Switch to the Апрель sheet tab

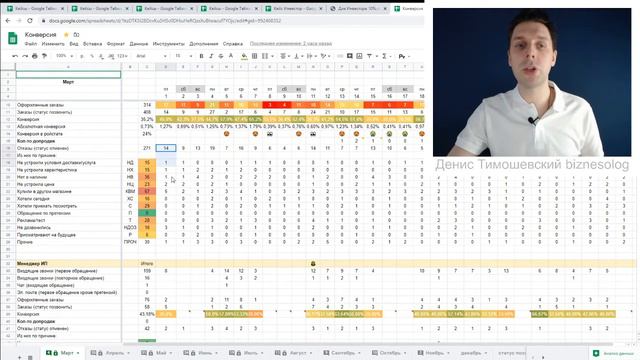[x=110, y=353]
